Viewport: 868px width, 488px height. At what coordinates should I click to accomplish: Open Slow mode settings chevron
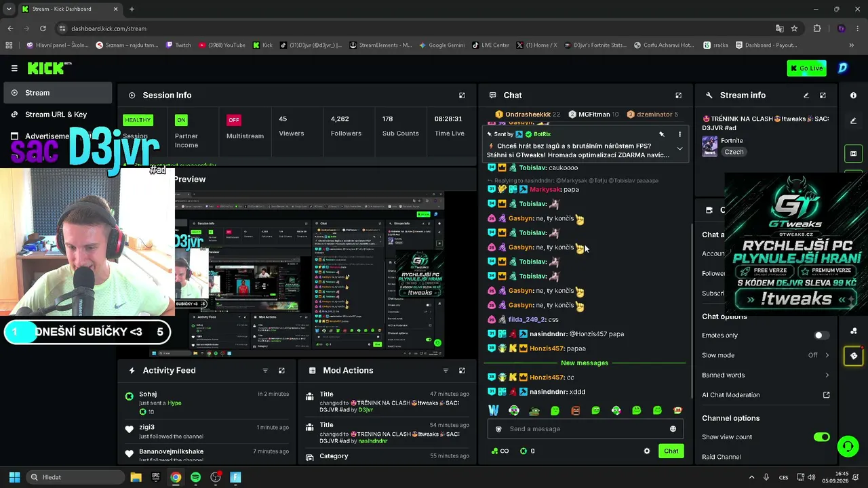point(827,355)
